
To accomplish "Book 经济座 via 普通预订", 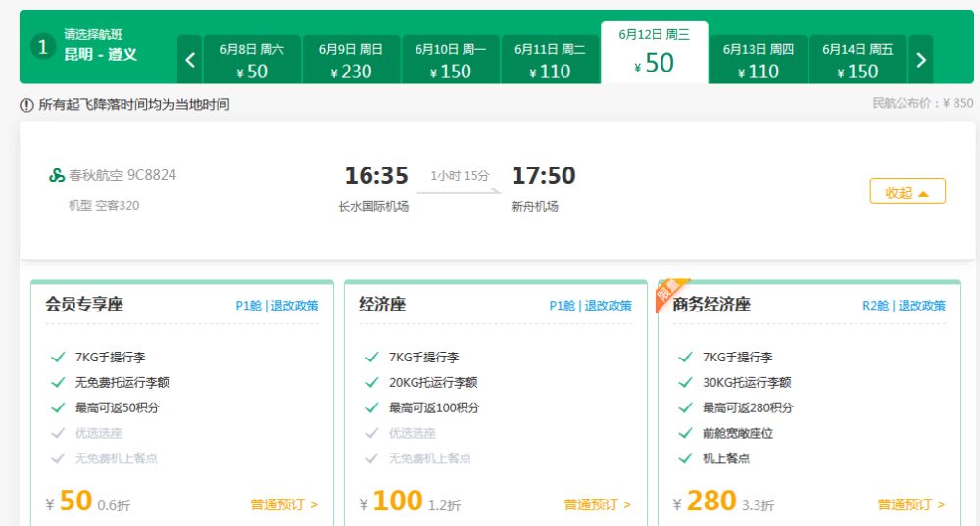I will tap(598, 504).
